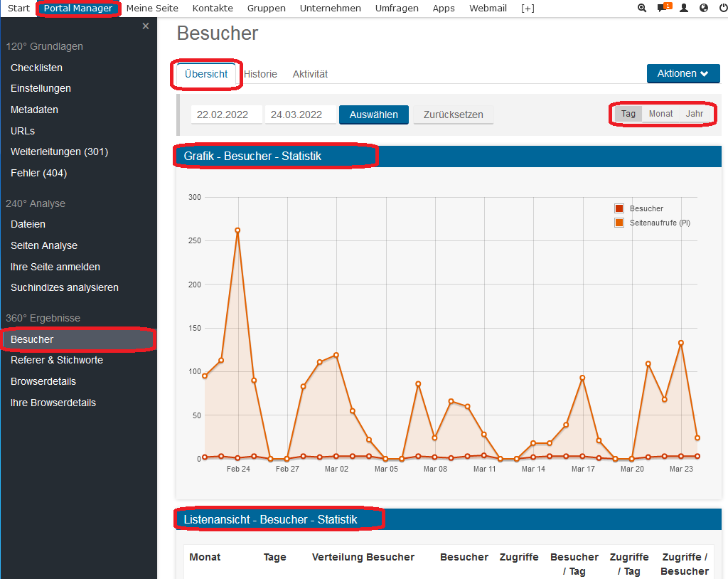Switch statistics granularity to Monat
The height and width of the screenshot is (579, 728).
660,114
